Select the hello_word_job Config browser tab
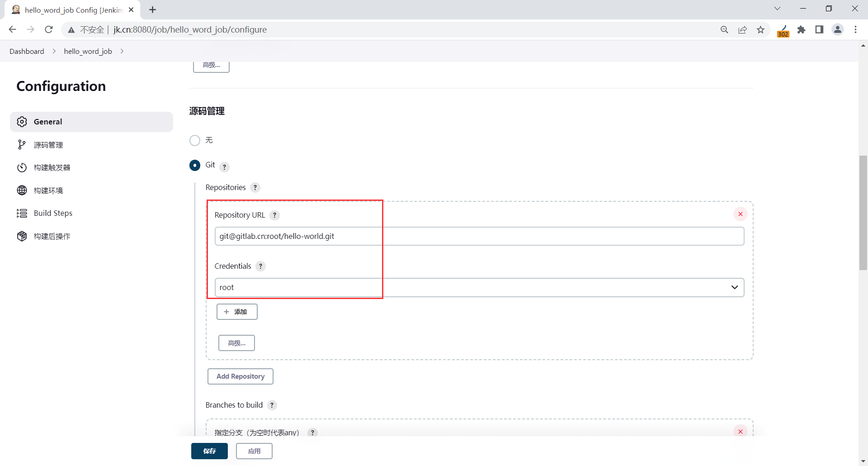The image size is (868, 466). point(72,10)
